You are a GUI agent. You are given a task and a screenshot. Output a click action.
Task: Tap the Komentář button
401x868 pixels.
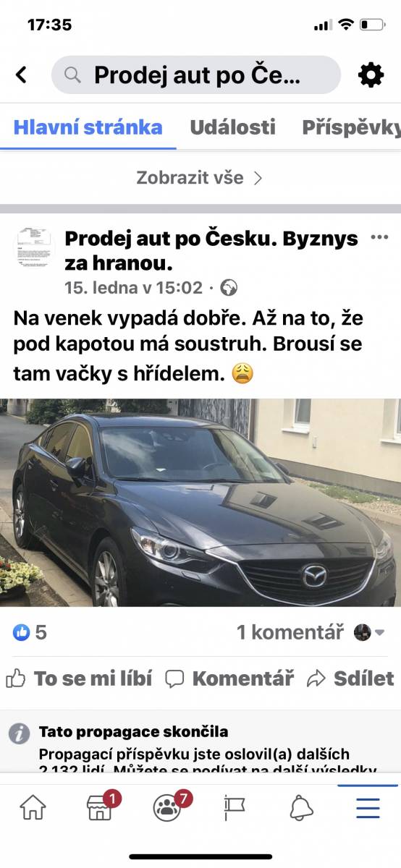click(x=229, y=678)
